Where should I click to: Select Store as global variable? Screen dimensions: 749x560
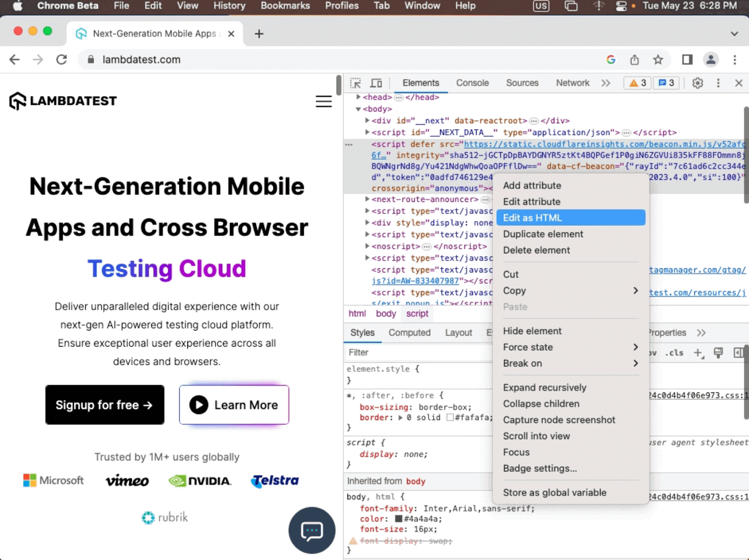pyautogui.click(x=571, y=493)
